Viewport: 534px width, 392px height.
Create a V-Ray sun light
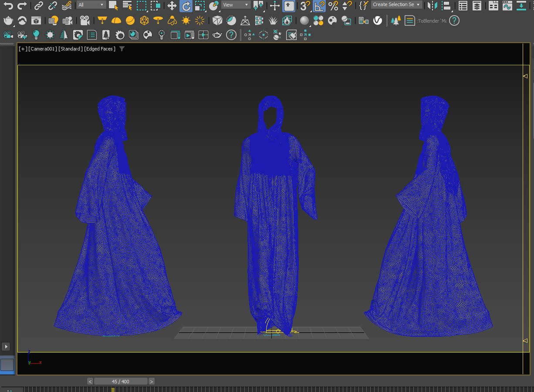tap(186, 20)
